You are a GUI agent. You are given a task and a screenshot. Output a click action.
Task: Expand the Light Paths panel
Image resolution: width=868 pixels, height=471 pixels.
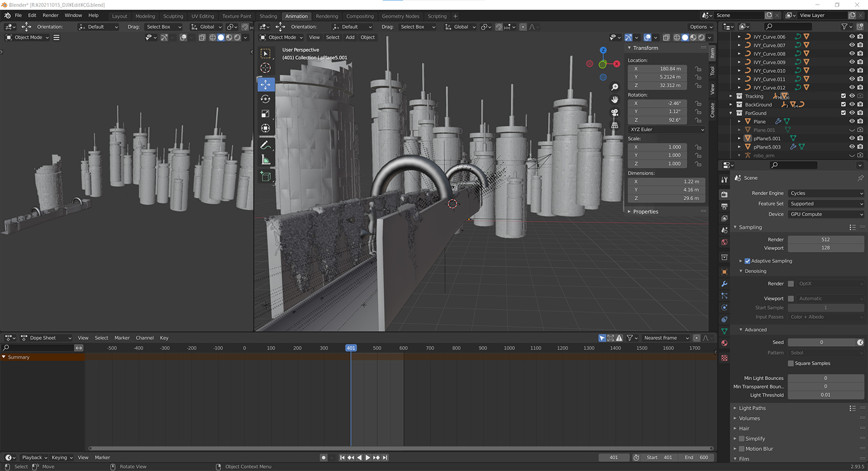[x=752, y=408]
